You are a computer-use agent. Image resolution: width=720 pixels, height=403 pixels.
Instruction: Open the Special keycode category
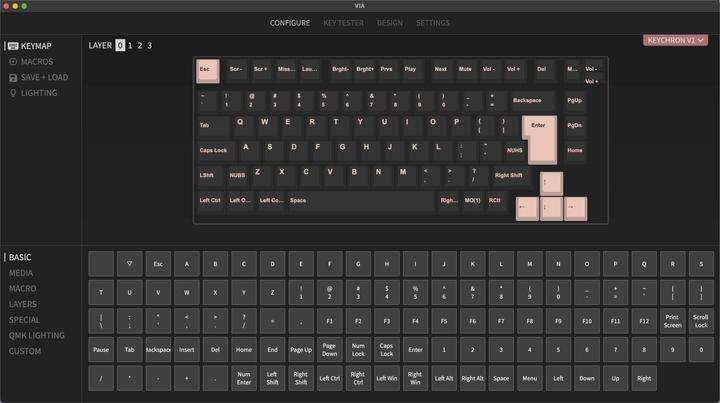(x=24, y=320)
